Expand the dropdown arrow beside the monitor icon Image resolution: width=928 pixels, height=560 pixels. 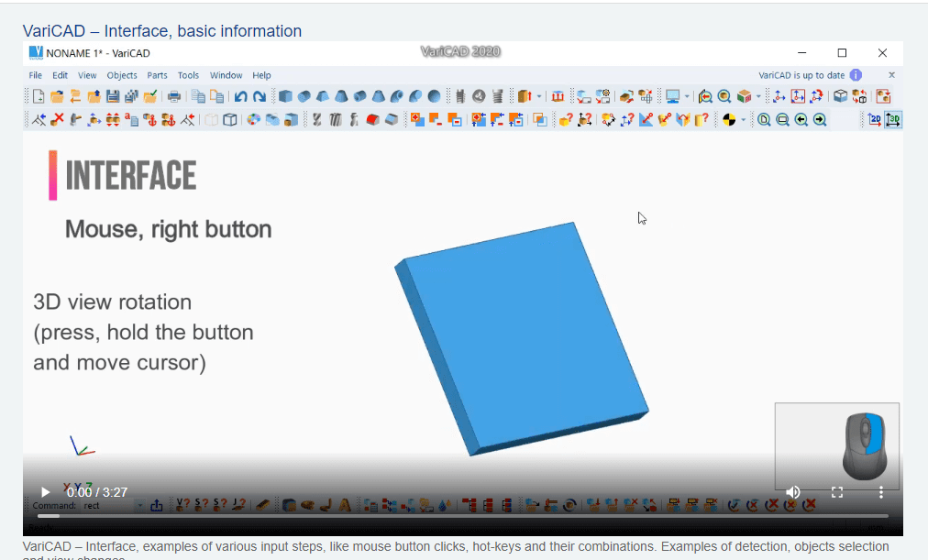687,96
